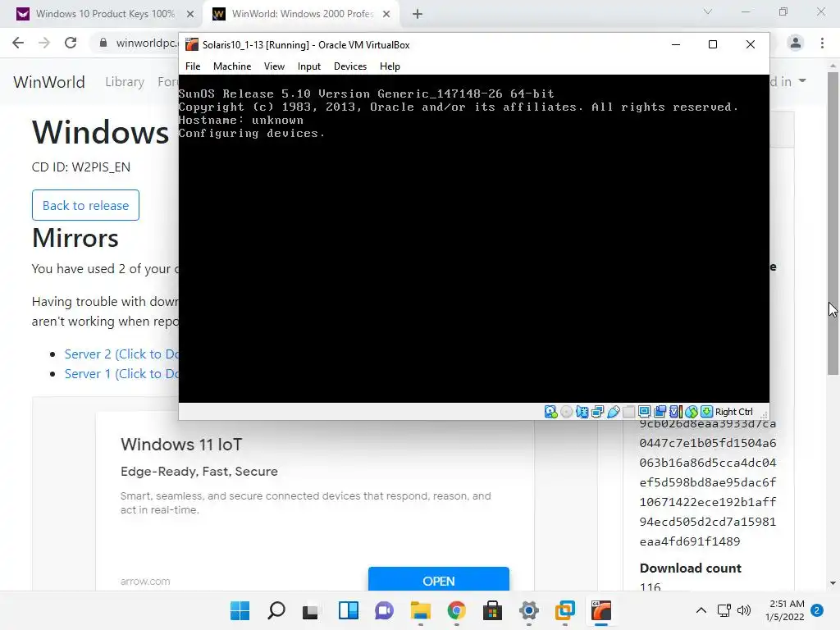
Task: Click the Solaris VM taskbar icon
Action: 601,610
